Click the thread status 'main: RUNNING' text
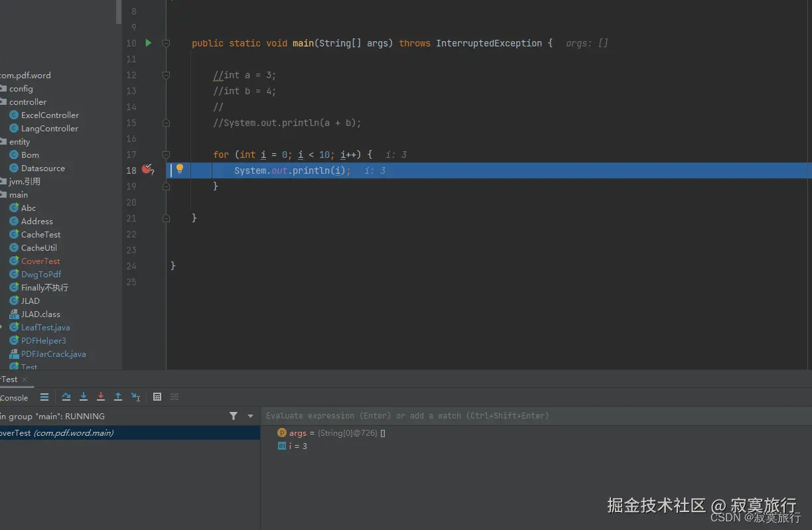812x530 pixels. (52, 416)
